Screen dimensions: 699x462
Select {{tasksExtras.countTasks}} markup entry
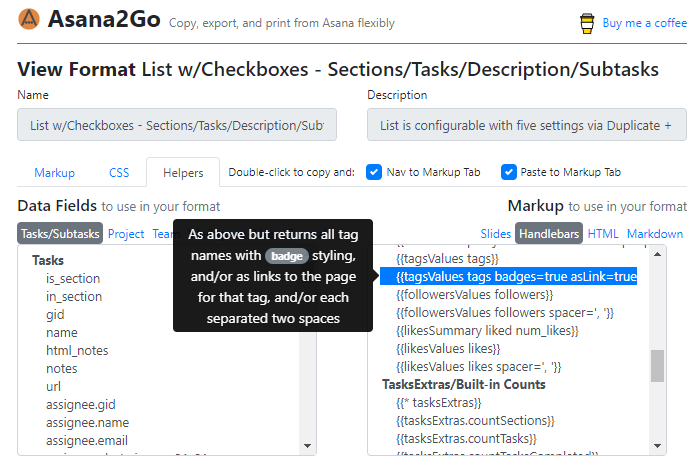(x=466, y=439)
